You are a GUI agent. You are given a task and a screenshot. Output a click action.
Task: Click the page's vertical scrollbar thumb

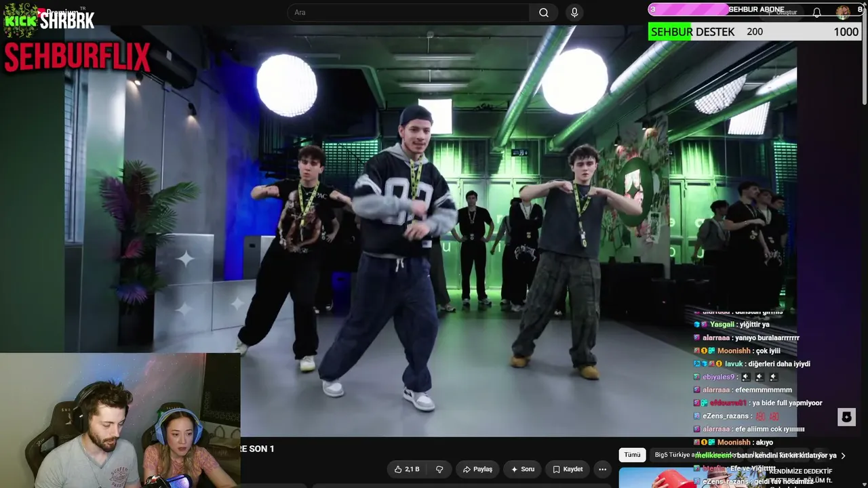pyautogui.click(x=863, y=58)
